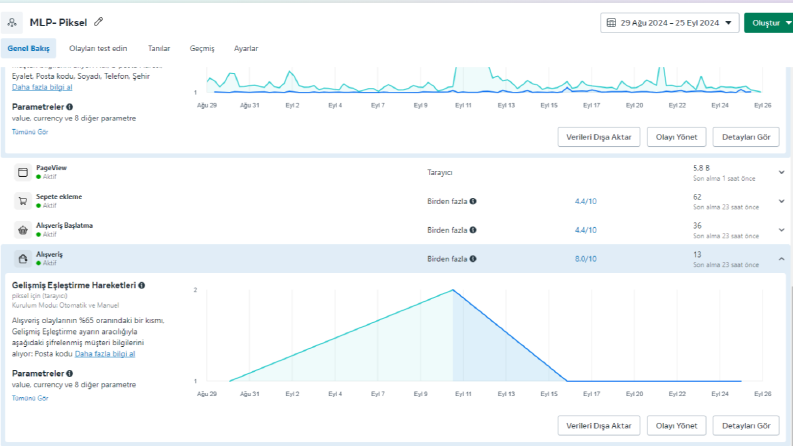Click upper Tümünü Gör link
793x446 pixels.
point(30,132)
